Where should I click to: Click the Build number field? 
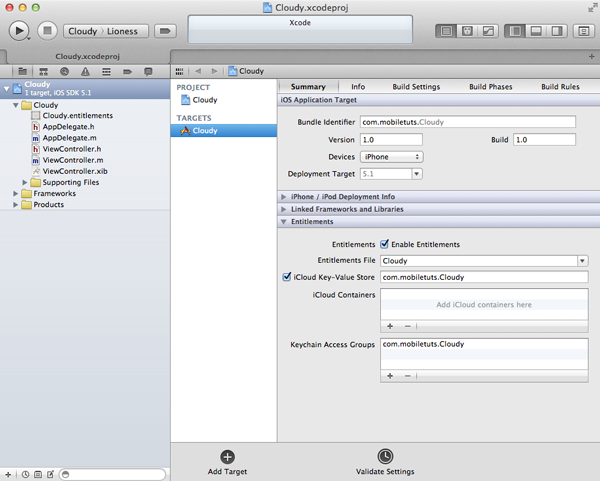point(544,140)
